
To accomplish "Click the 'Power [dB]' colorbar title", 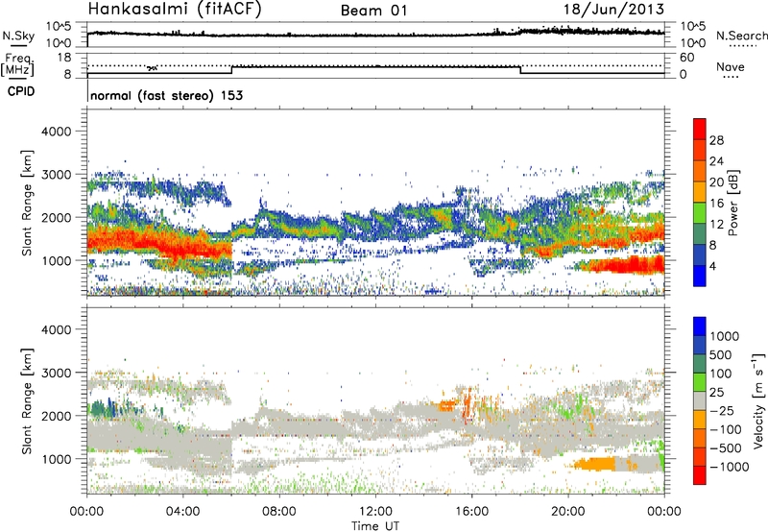I will point(732,203).
